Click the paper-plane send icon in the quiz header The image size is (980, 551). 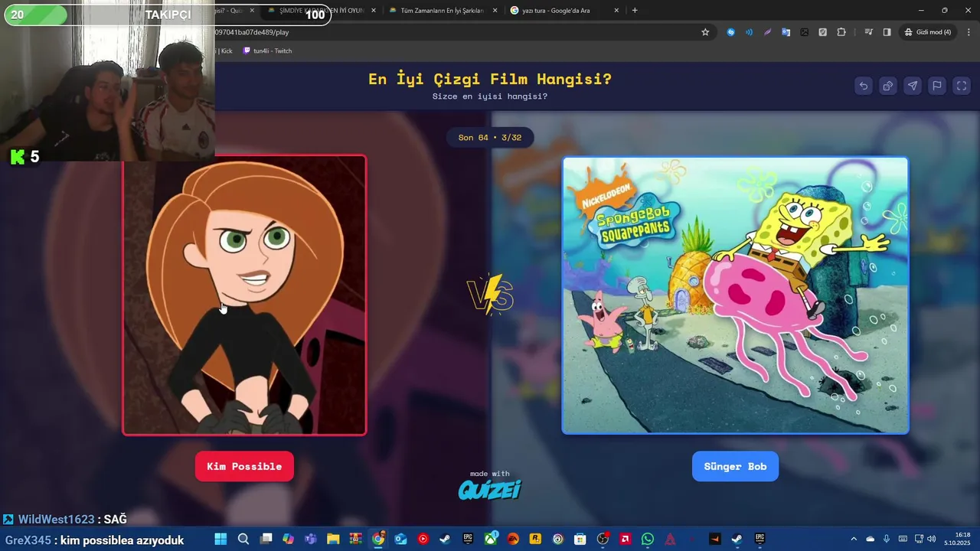coord(913,86)
